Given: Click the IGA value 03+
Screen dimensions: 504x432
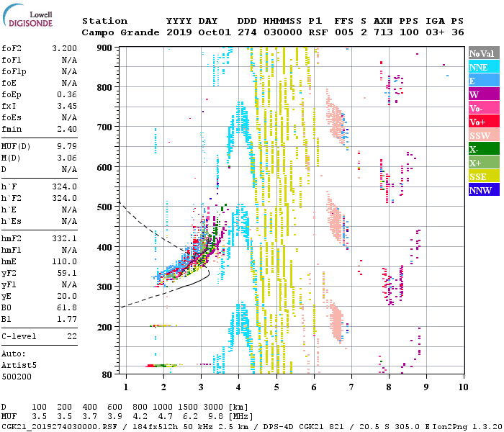Looking at the screenshot, I should [435, 32].
